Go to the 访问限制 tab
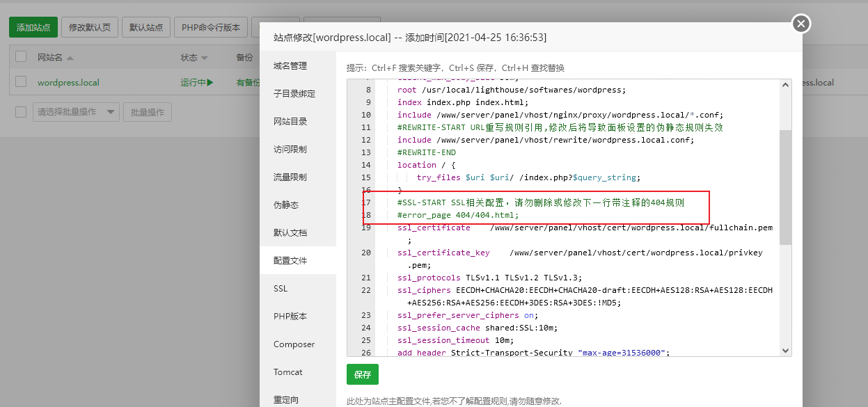The image size is (868, 407). (298, 149)
